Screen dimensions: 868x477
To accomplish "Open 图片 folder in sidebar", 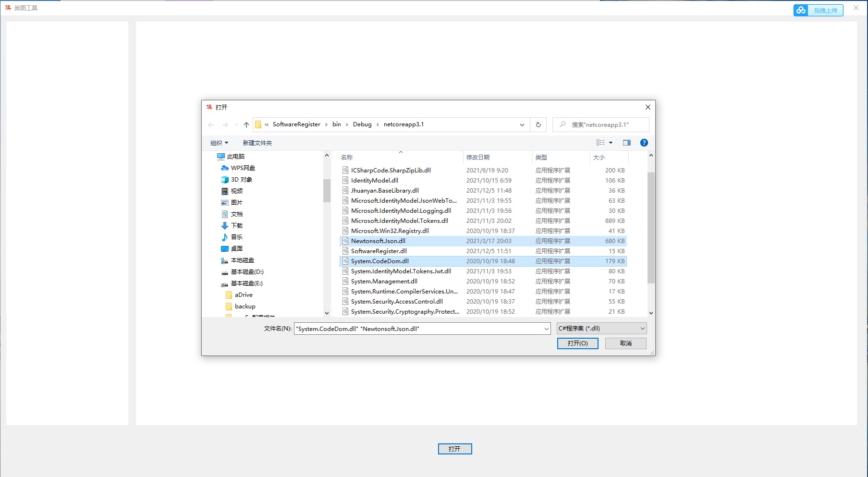I will (x=232, y=203).
